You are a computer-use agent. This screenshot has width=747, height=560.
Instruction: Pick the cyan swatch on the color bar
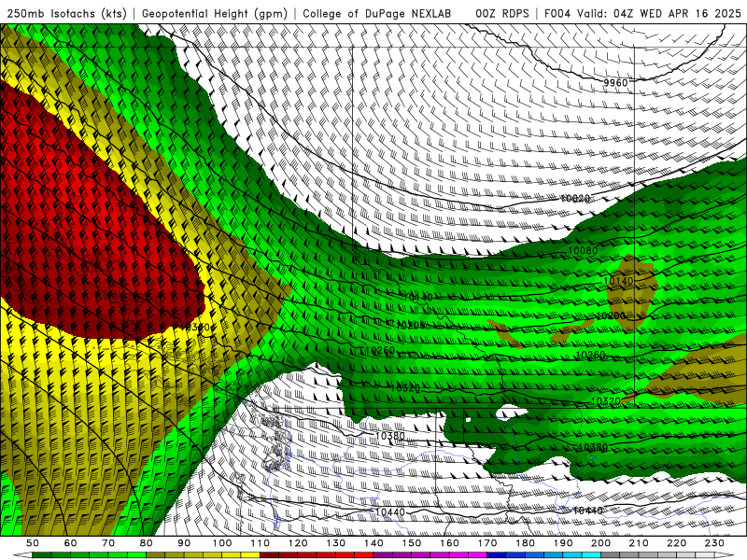[591, 555]
